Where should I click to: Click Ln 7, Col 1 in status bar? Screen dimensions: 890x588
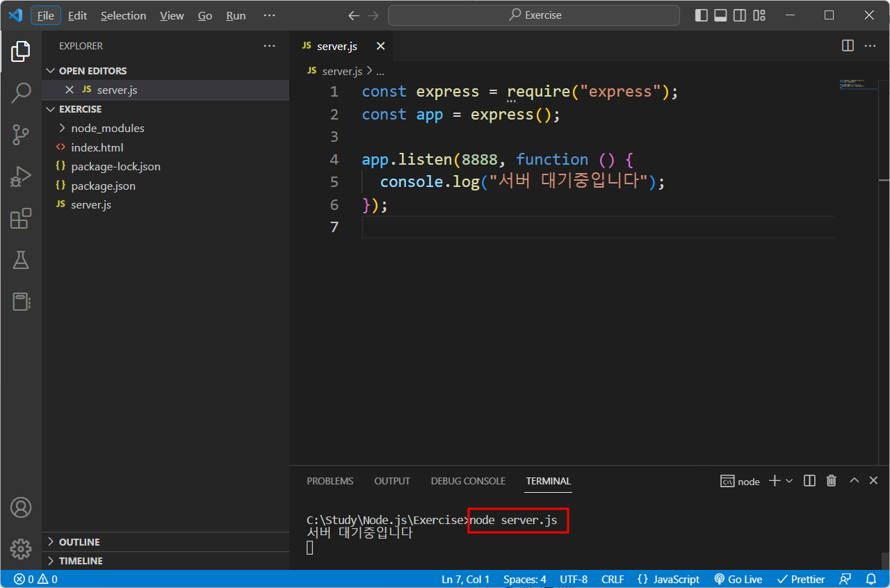point(466,579)
